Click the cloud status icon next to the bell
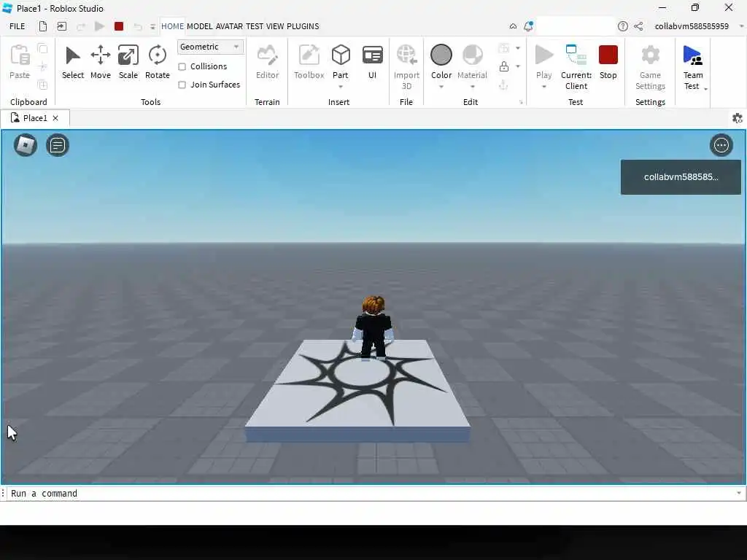The height and width of the screenshot is (560, 747). coord(513,26)
